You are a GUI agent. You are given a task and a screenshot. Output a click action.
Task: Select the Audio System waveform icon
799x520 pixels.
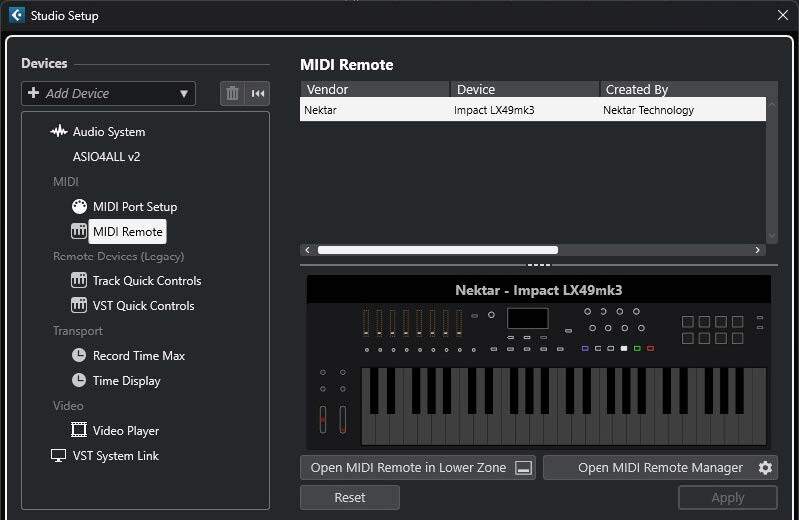point(59,132)
